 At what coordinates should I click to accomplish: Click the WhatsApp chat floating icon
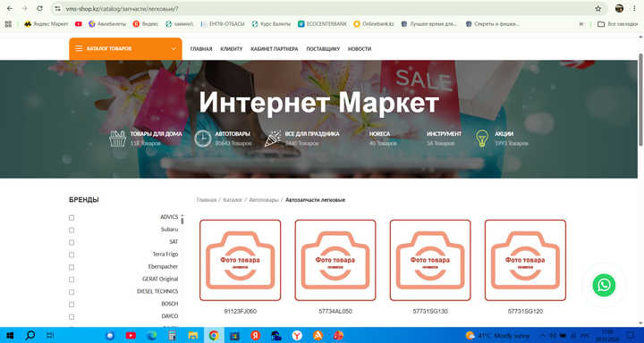tap(604, 285)
